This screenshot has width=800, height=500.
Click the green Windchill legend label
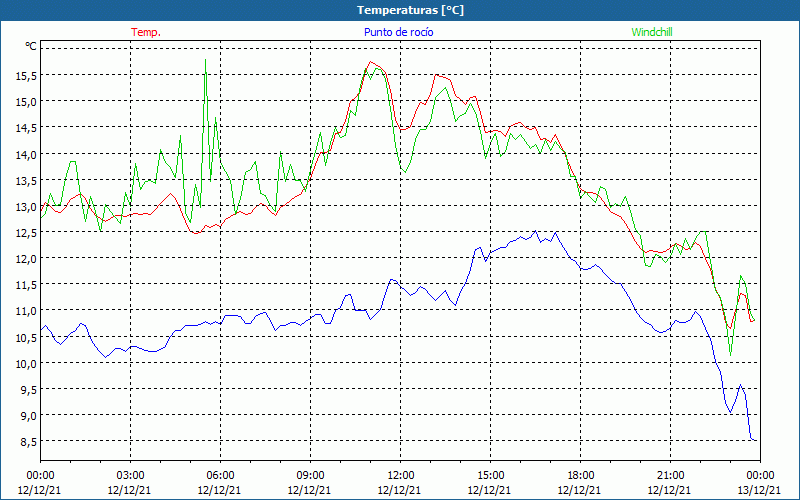(652, 32)
